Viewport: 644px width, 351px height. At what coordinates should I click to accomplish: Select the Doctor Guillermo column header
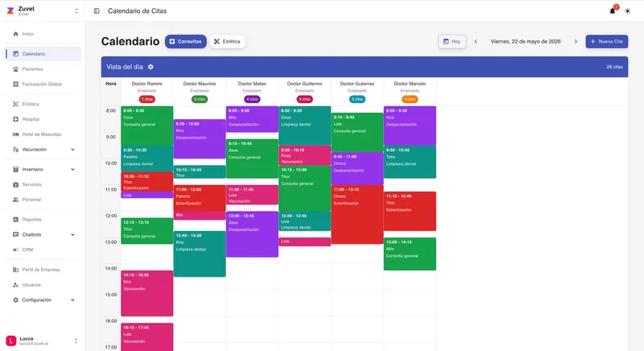(305, 91)
